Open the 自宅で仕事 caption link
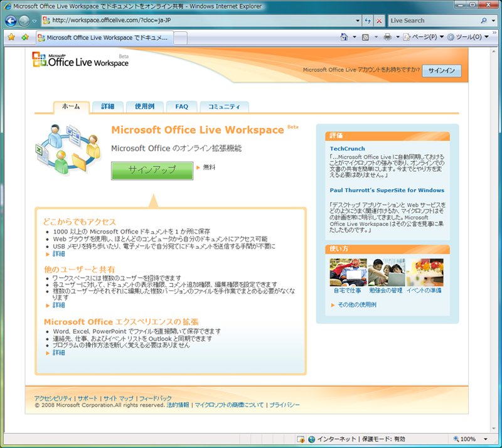This screenshot has height=448, width=502. [x=348, y=291]
